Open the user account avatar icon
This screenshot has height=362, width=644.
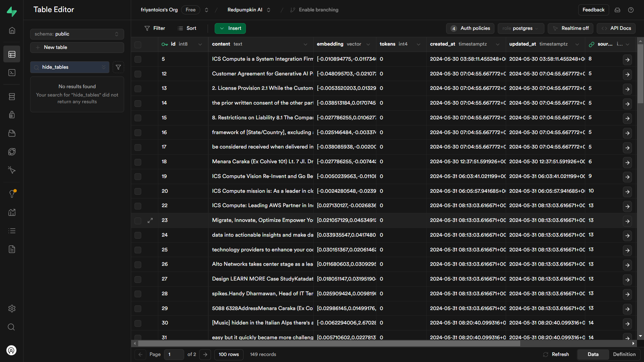pos(11,350)
